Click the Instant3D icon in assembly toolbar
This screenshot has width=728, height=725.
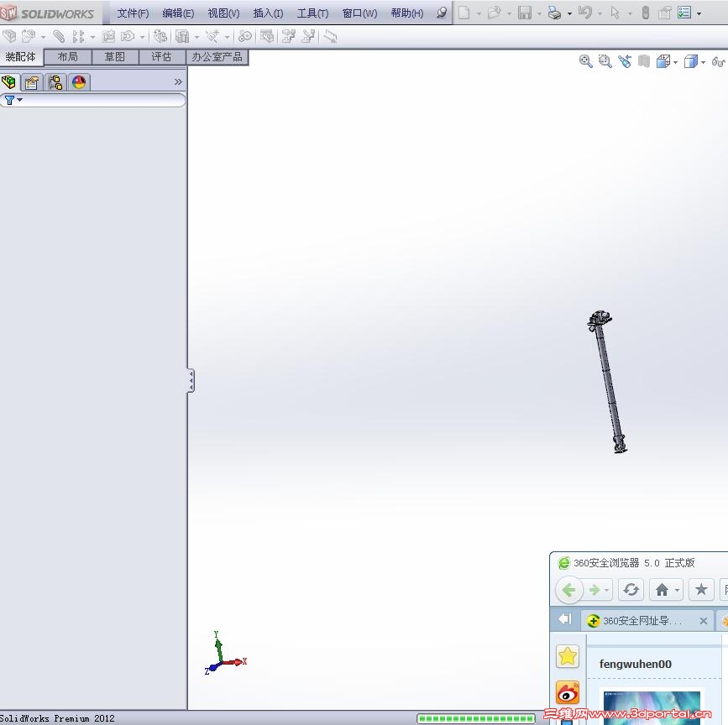click(x=330, y=36)
